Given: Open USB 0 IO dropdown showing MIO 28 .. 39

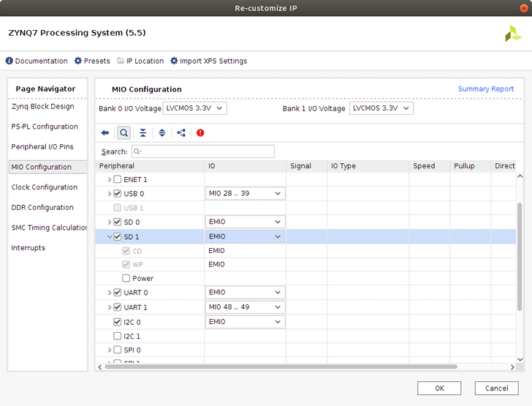Looking at the screenshot, I should 245,194.
